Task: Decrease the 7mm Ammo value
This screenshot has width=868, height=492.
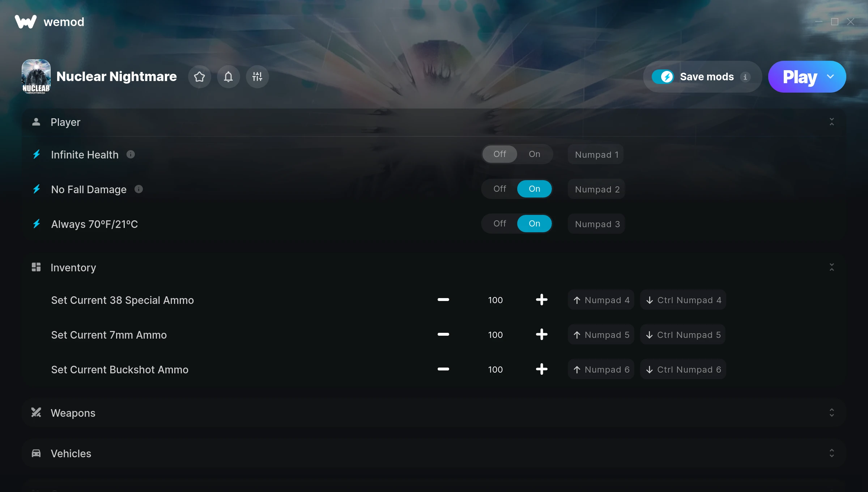Action: (443, 335)
